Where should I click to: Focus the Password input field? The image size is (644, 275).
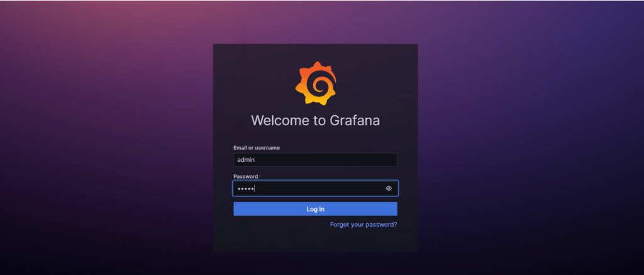315,188
